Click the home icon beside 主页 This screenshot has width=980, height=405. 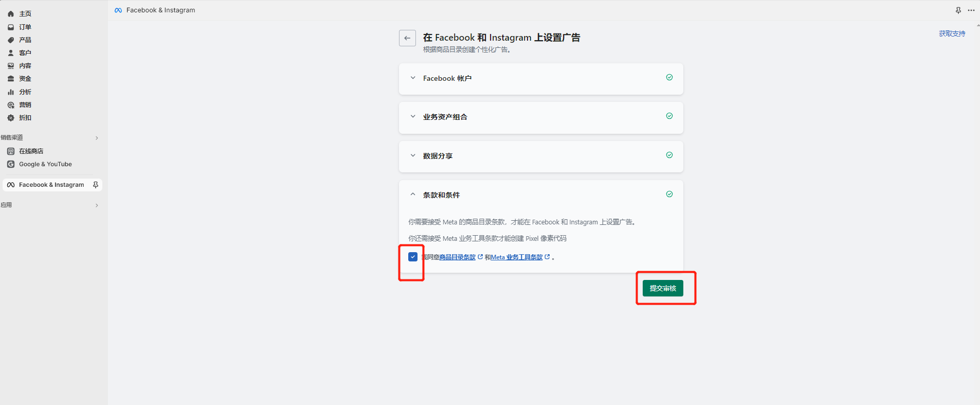[x=11, y=14]
